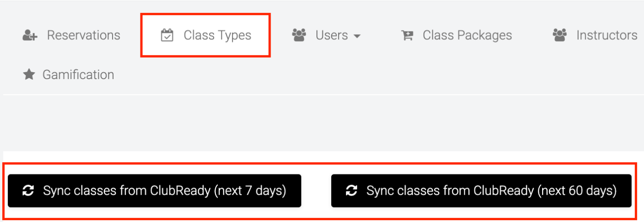This screenshot has width=644, height=222.
Task: Click the Reservations user-plus icon
Action: coord(30,36)
